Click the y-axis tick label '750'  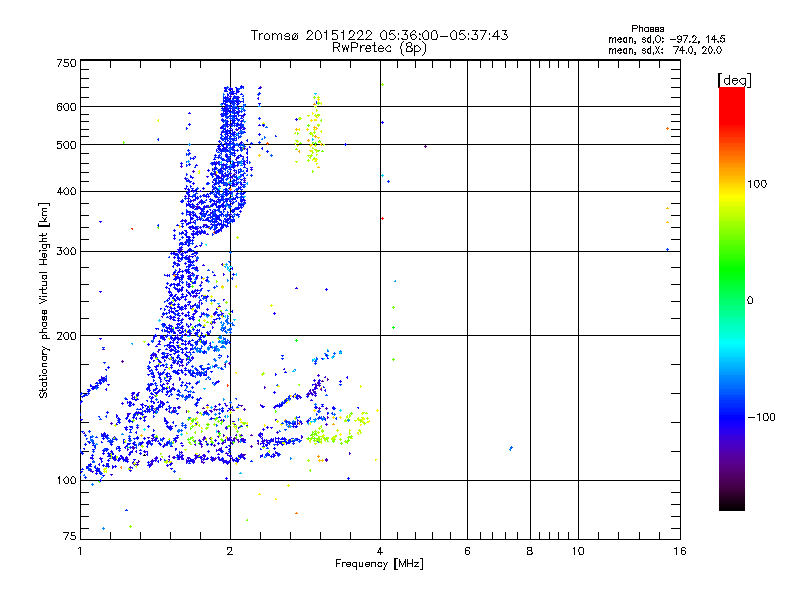click(x=66, y=63)
